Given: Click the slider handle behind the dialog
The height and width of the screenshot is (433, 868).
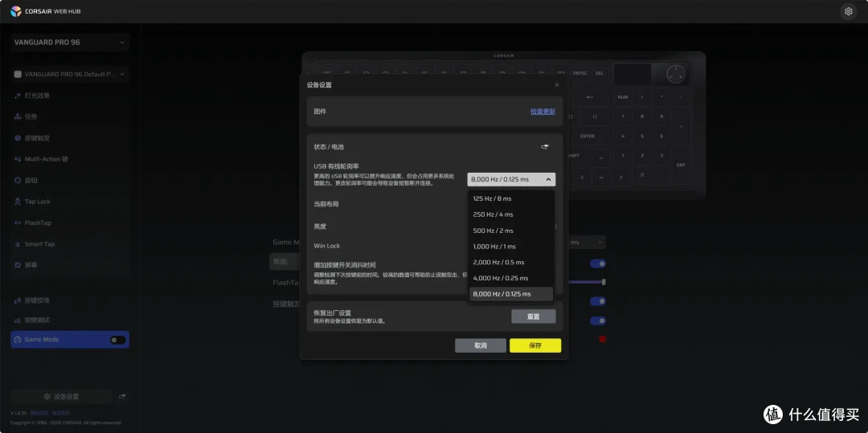Looking at the screenshot, I should tap(604, 282).
